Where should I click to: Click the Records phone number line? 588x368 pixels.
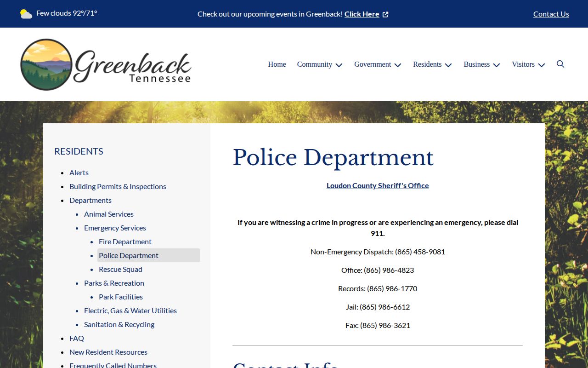378,288
